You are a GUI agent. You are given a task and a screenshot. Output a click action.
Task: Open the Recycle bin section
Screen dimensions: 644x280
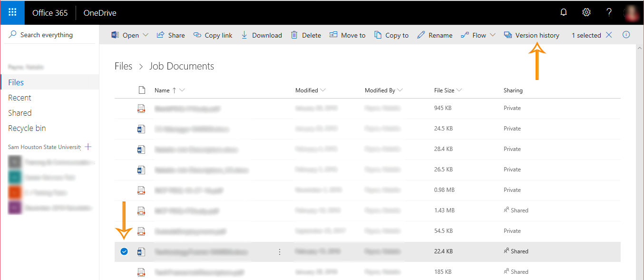click(27, 128)
